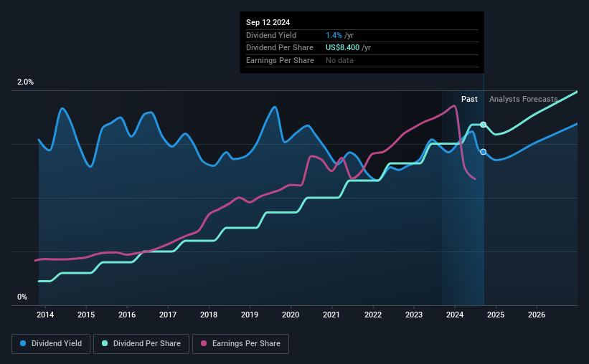
Task: Click the tooltip Dividend Per Share row label
Action: click(x=280, y=48)
